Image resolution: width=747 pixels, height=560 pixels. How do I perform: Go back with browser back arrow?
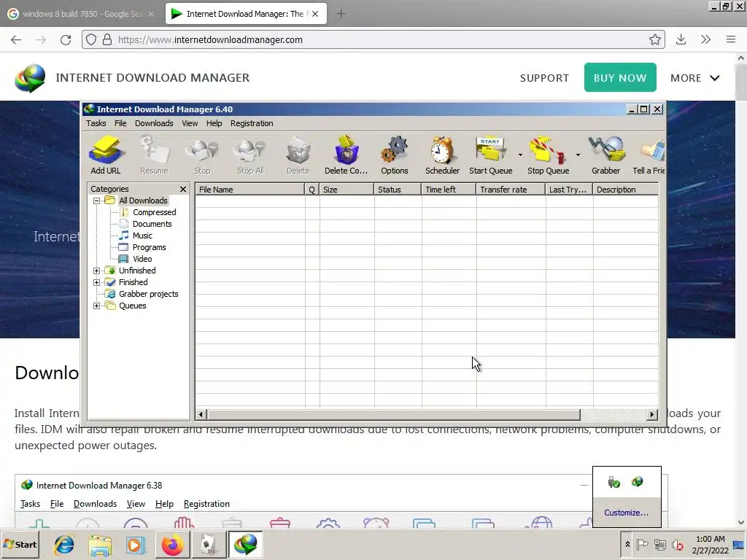(x=16, y=39)
